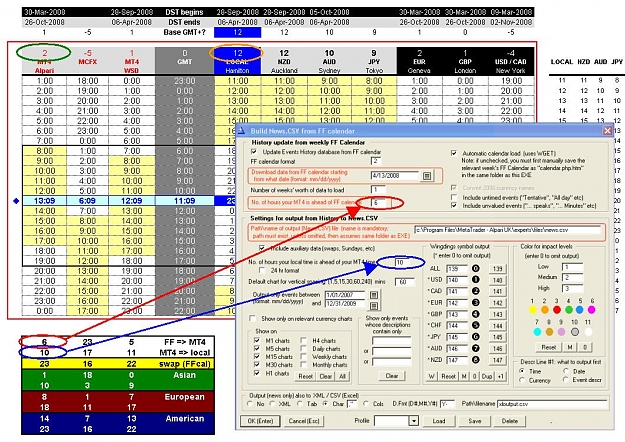Click the xloutput.csv Path\filename field
The height and width of the screenshot is (442, 625).
point(552,404)
